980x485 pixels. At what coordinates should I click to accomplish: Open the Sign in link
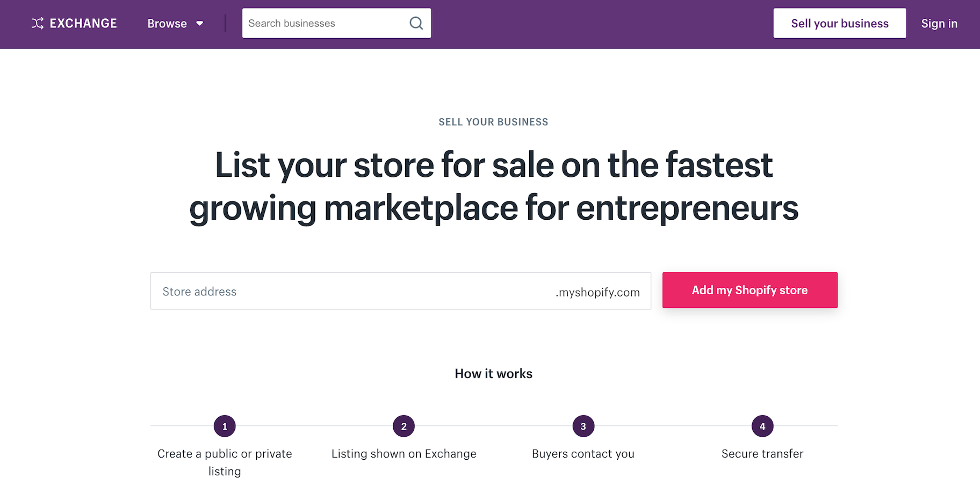[x=939, y=24]
